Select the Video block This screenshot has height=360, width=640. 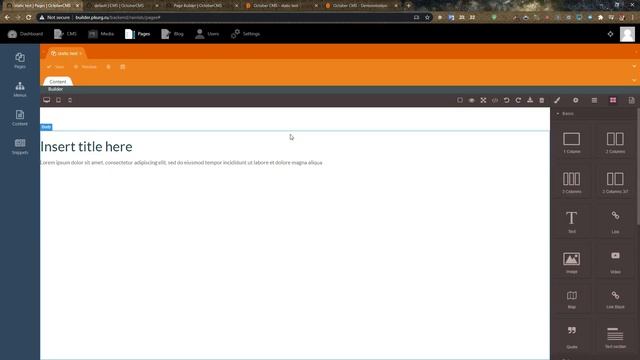tap(615, 262)
